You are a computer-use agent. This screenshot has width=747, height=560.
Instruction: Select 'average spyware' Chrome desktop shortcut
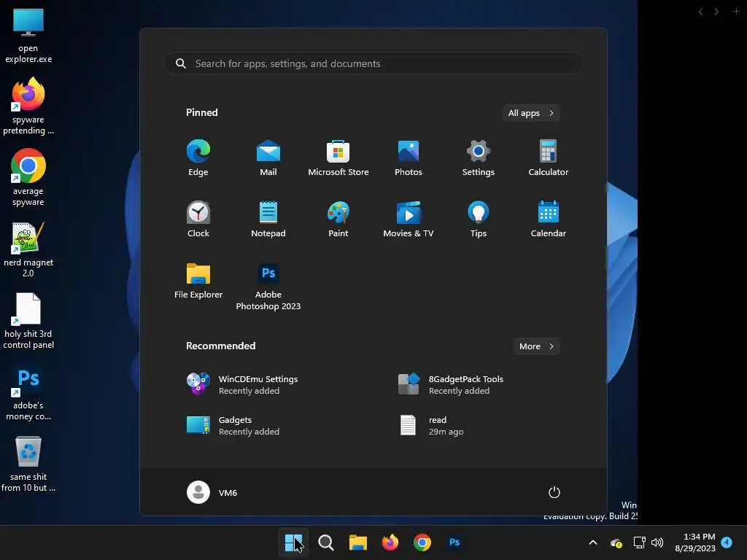pos(28,178)
